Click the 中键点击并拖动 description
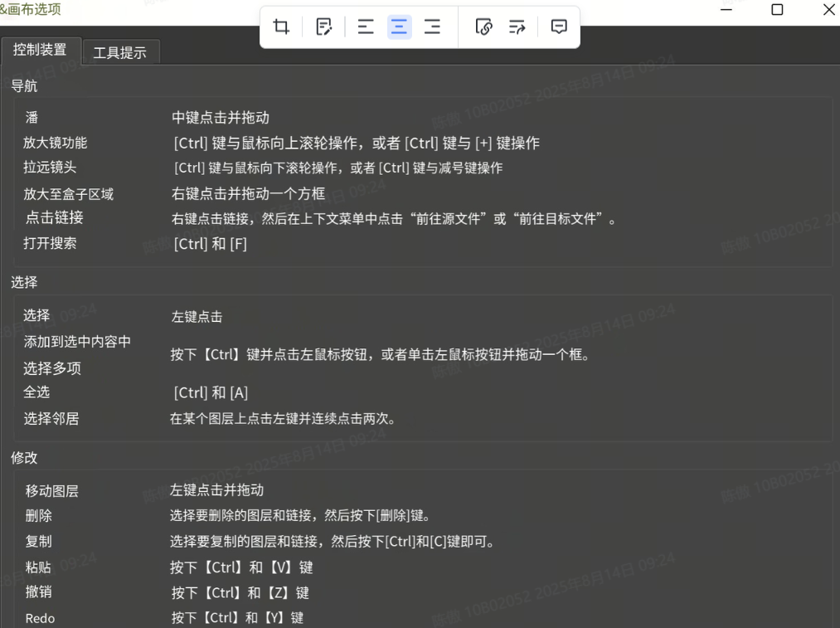 221,117
